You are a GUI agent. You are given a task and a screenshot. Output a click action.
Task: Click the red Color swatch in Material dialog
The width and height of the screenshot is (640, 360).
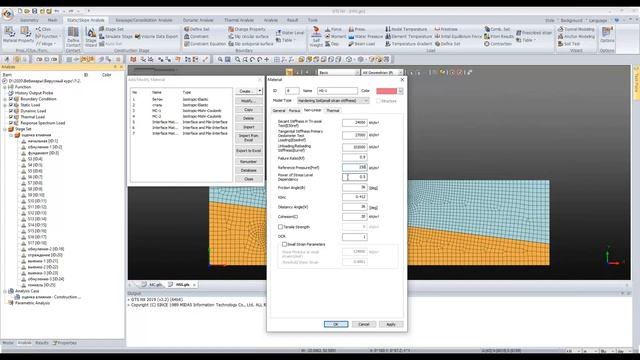(387, 91)
